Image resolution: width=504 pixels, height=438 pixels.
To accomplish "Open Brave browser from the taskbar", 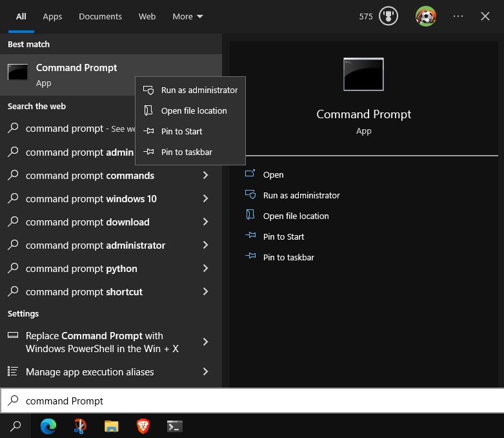I will 143,426.
